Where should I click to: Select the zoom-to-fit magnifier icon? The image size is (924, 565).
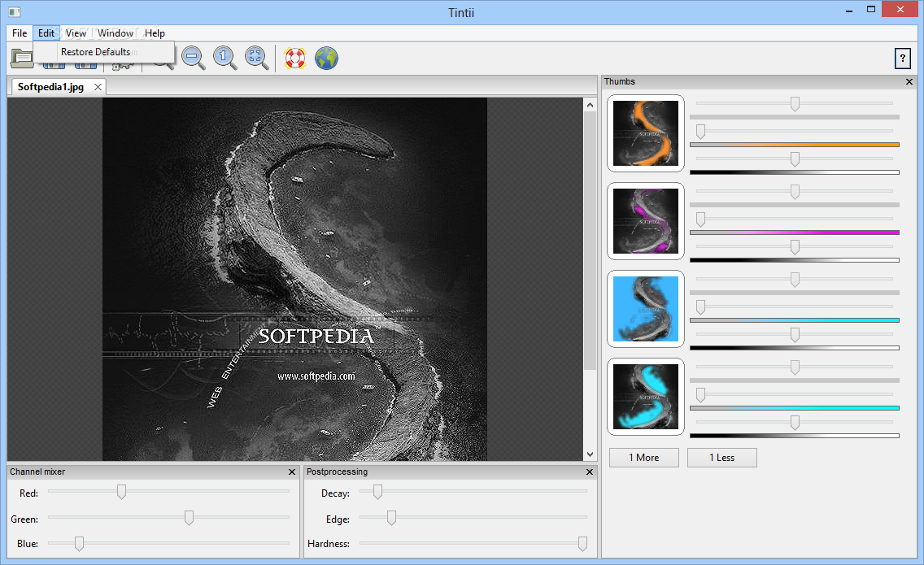coord(256,58)
